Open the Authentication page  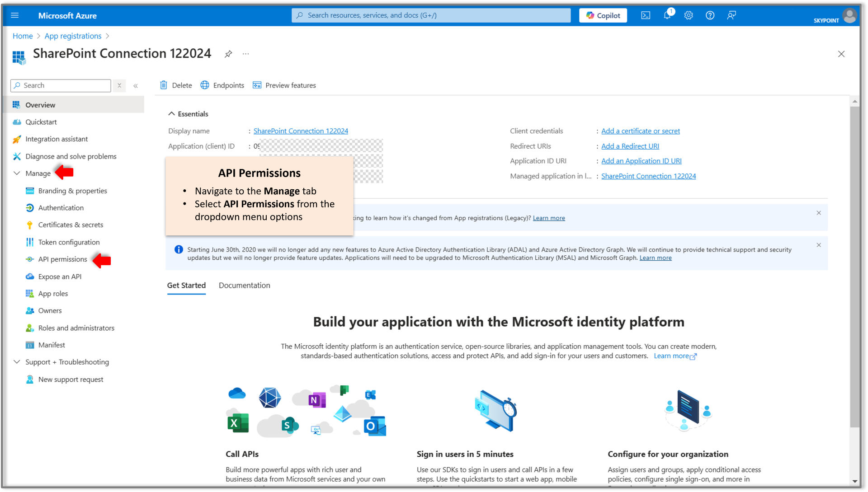(61, 208)
